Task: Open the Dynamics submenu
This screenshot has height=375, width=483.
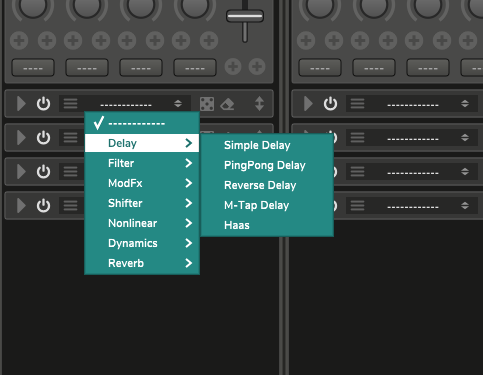Action: click(142, 243)
